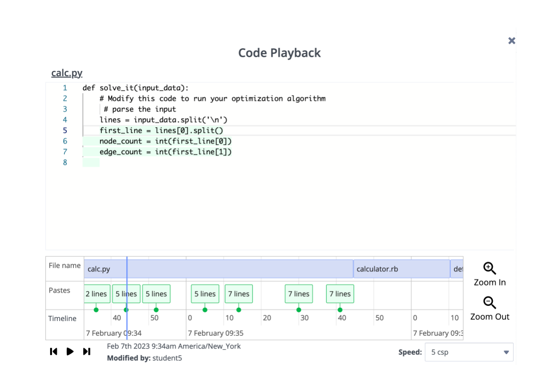Click line 'first_line = lines[0].split()'

click(161, 131)
